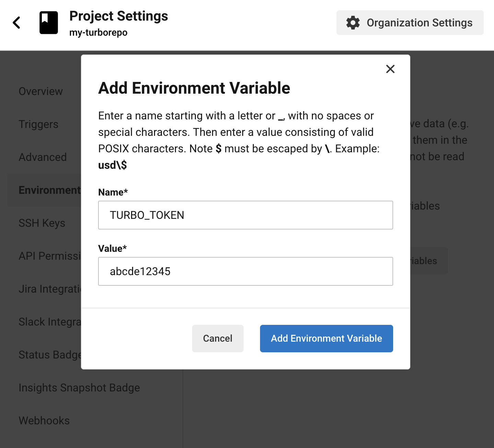Open the Advanced settings section
The image size is (494, 448).
(43, 157)
